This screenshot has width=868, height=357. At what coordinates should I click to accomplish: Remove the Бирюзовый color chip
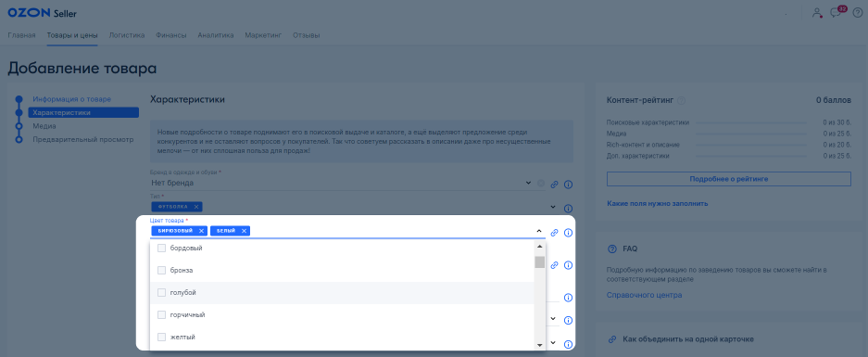click(201, 231)
